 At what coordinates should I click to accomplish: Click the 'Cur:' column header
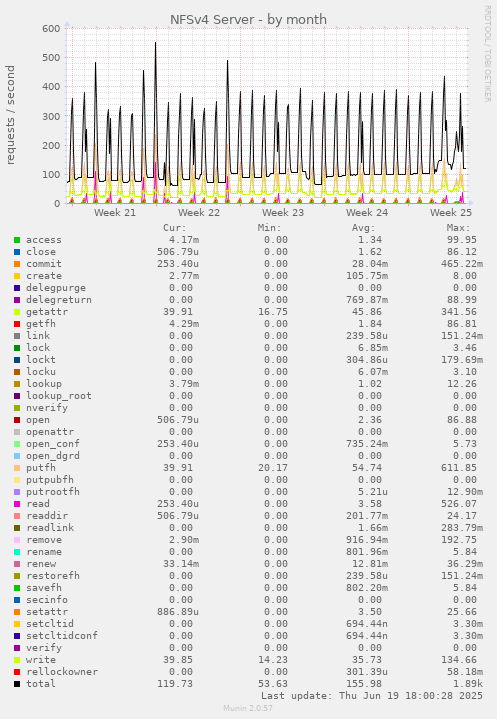175,228
